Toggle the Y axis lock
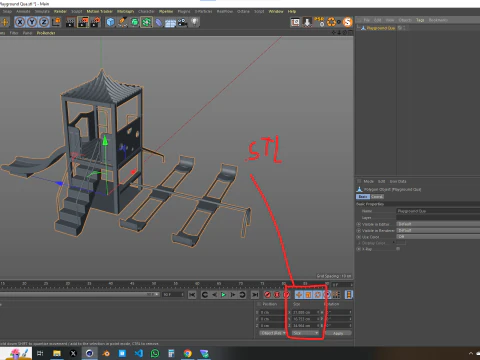The height and width of the screenshot is (360, 480). click(x=32, y=22)
